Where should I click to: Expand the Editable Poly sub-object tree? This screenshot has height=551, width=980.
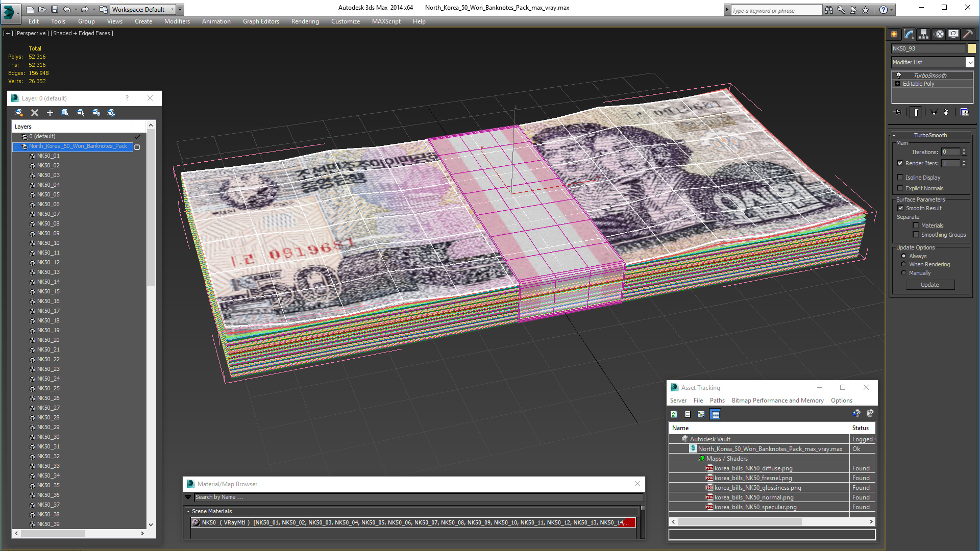[898, 84]
